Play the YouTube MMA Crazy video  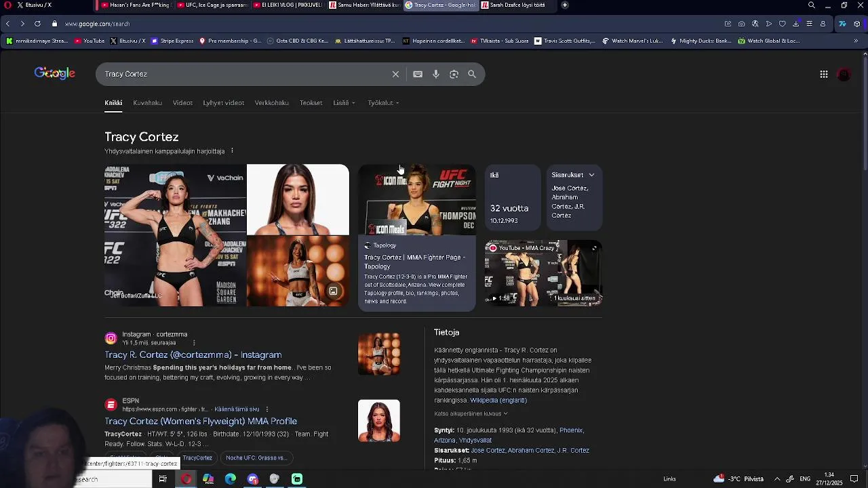click(543, 273)
